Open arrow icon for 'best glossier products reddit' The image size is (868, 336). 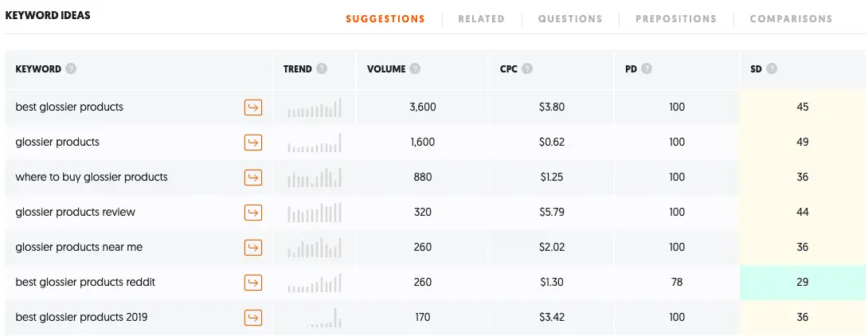(253, 283)
